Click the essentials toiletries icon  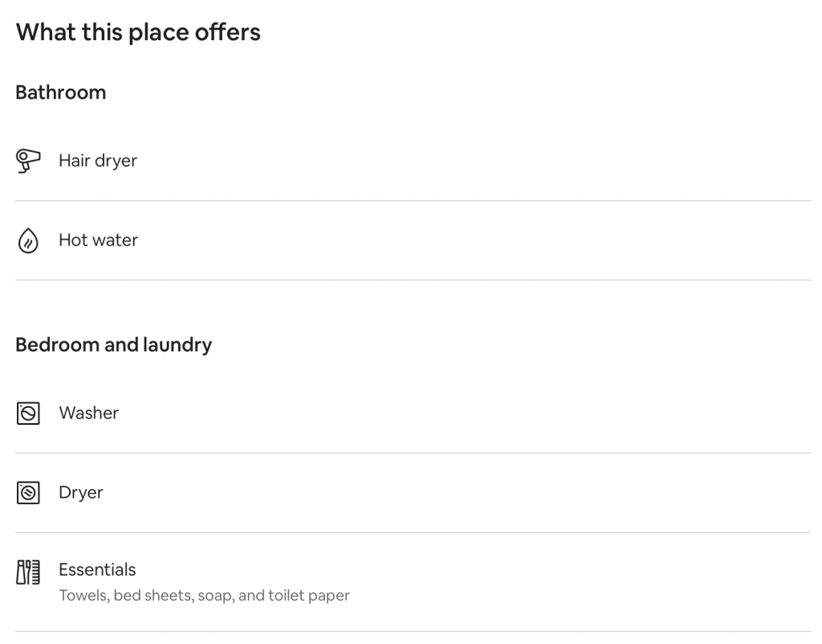point(28,573)
